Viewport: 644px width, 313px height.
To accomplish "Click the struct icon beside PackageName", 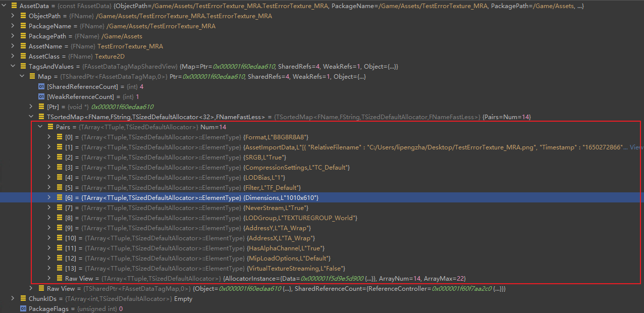I will click(23, 26).
